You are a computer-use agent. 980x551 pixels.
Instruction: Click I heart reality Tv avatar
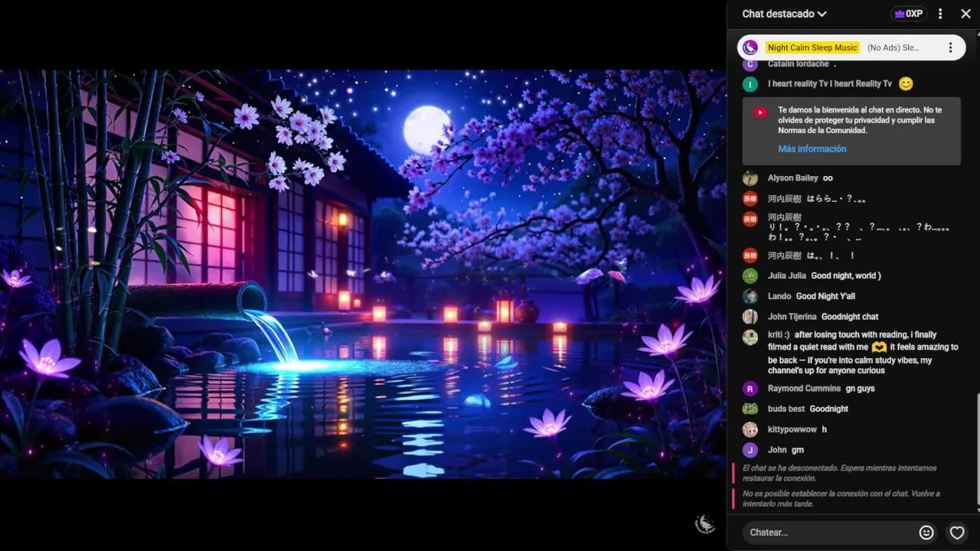[750, 84]
